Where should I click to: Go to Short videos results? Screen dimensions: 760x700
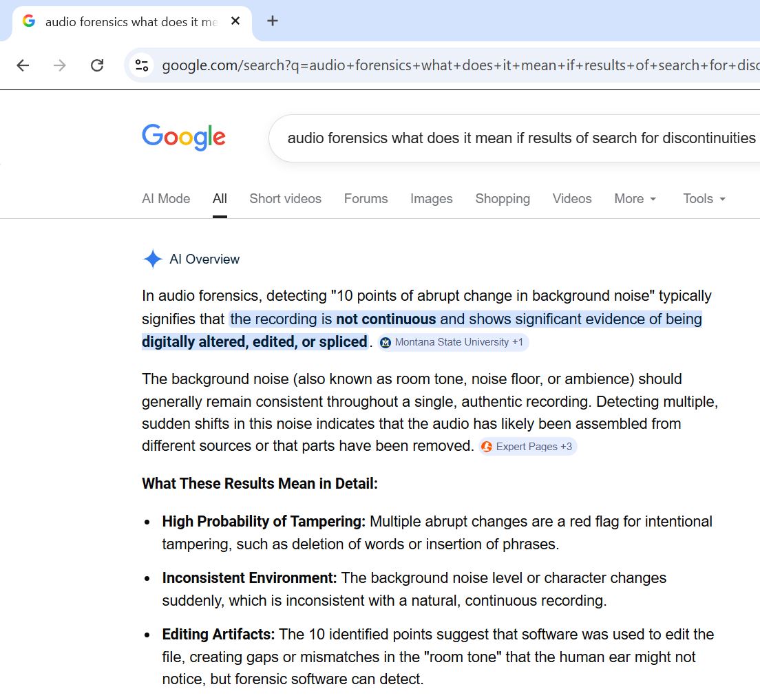point(285,199)
